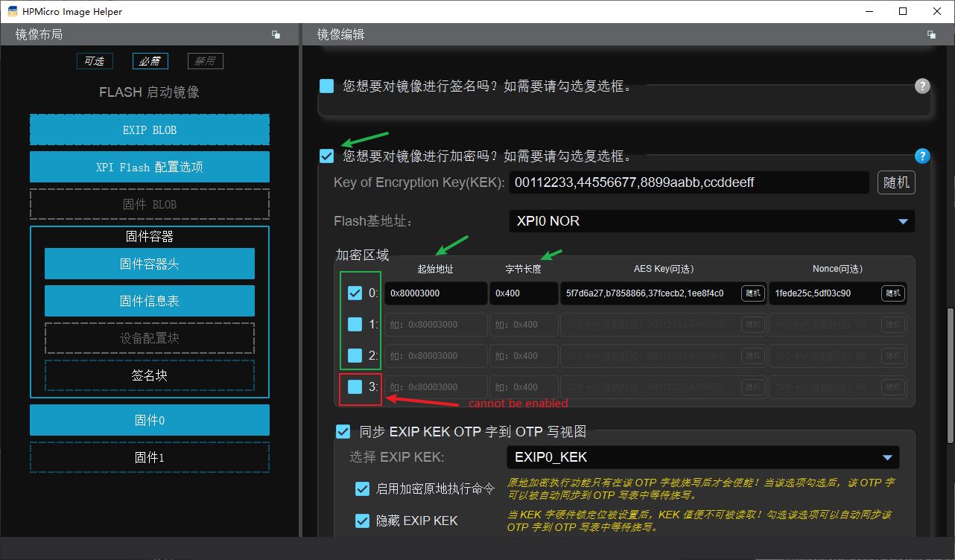The height and width of the screenshot is (560, 955).
Task: Enable the image signing checkbox
Action: click(326, 86)
